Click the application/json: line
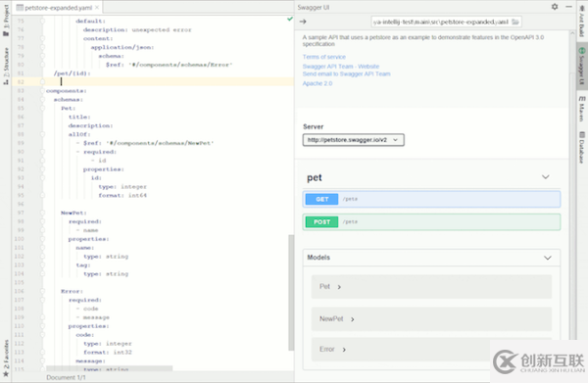588x383 pixels. (122, 47)
